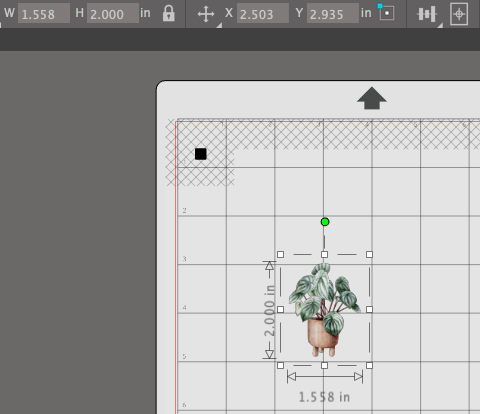Click the Y position input field
Screen dimensions: 480x414
(x=333, y=13)
